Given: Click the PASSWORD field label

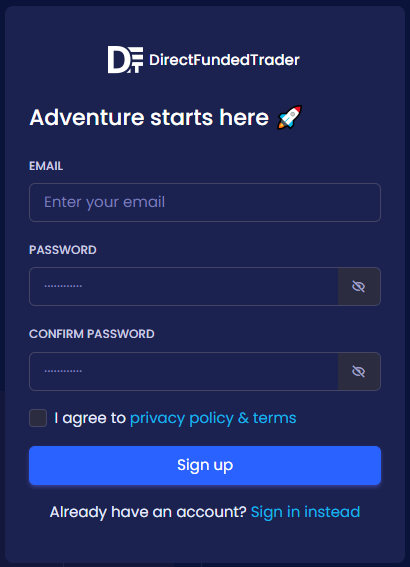Looking at the screenshot, I should 63,250.
